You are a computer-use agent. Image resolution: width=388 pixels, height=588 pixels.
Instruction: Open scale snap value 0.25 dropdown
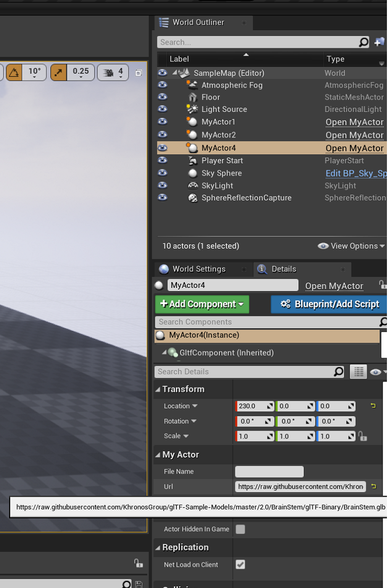pyautogui.click(x=81, y=73)
